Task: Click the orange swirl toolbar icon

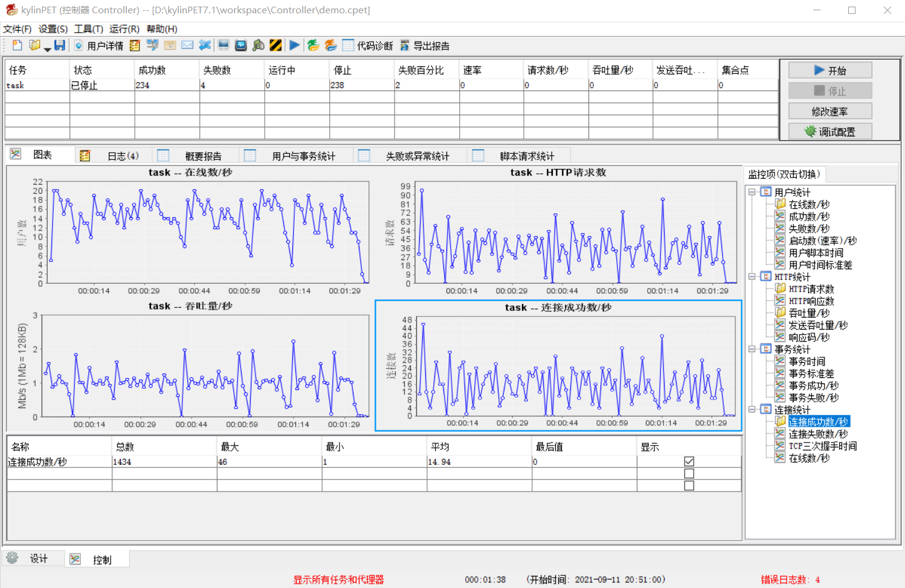Action: coord(330,45)
